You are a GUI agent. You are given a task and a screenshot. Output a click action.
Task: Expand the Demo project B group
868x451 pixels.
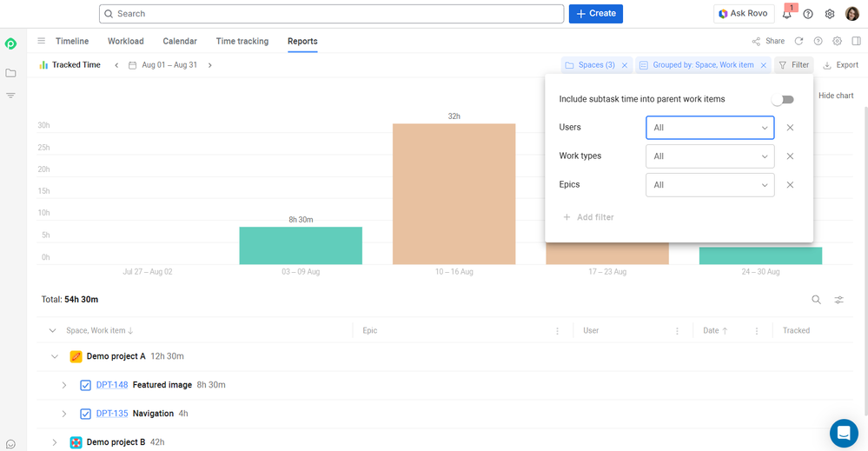pos(54,442)
